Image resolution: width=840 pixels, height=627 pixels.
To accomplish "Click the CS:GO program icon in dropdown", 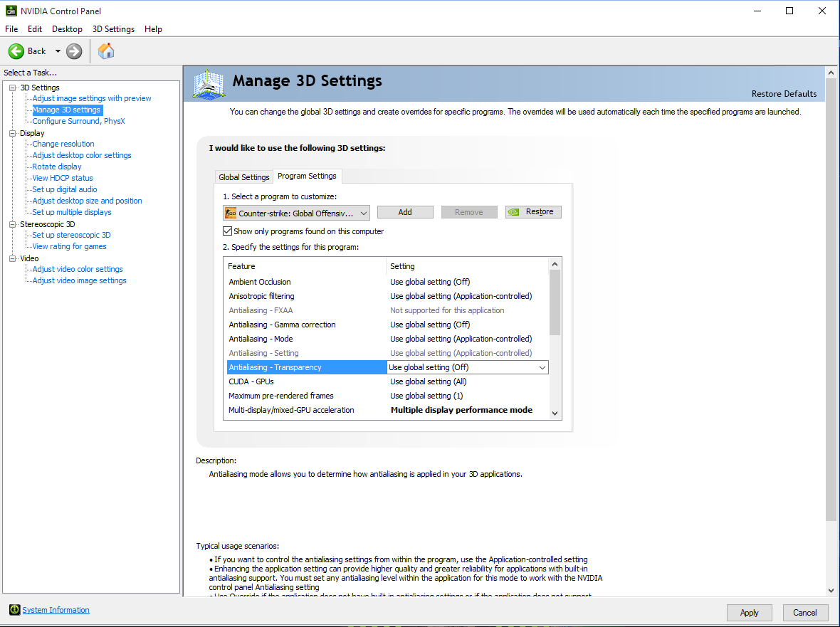I will coord(231,213).
